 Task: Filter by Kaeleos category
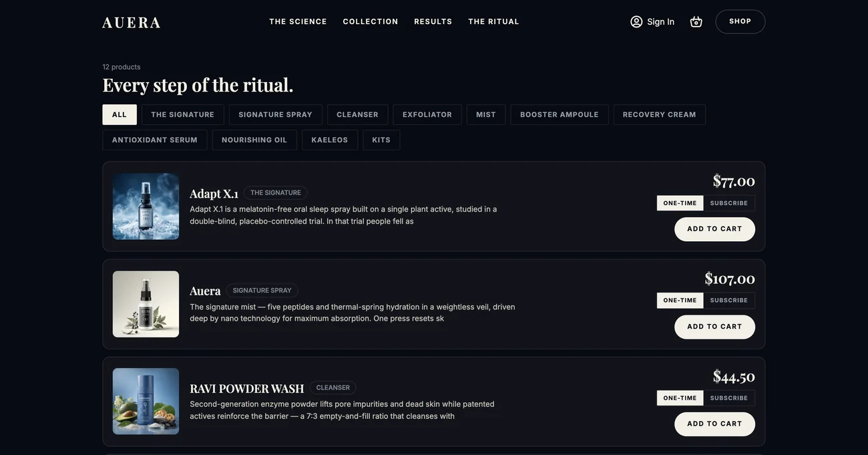point(330,140)
